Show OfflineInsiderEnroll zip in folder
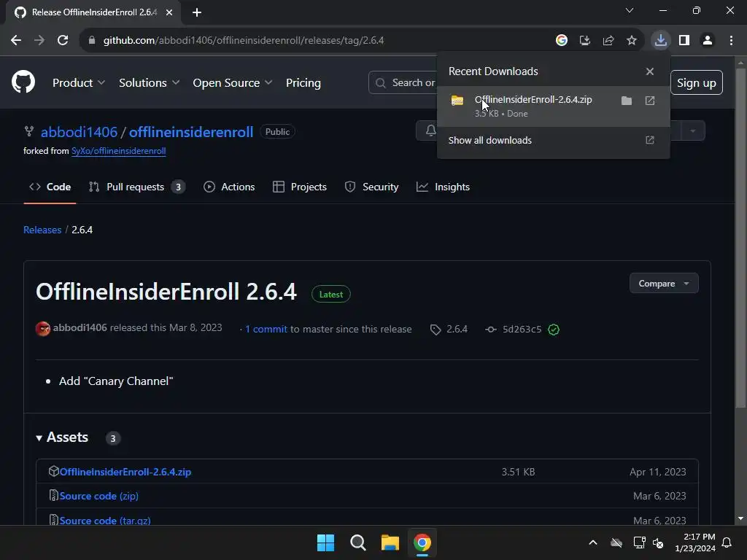Image resolution: width=747 pixels, height=560 pixels. pos(627,101)
